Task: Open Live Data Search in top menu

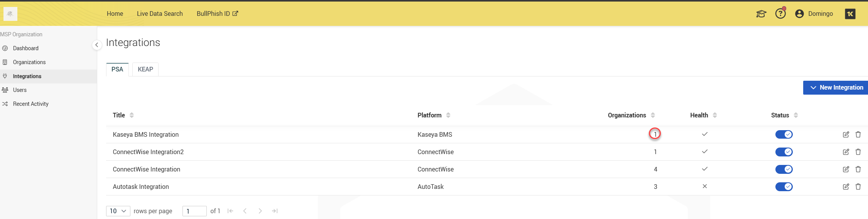Action: (160, 14)
